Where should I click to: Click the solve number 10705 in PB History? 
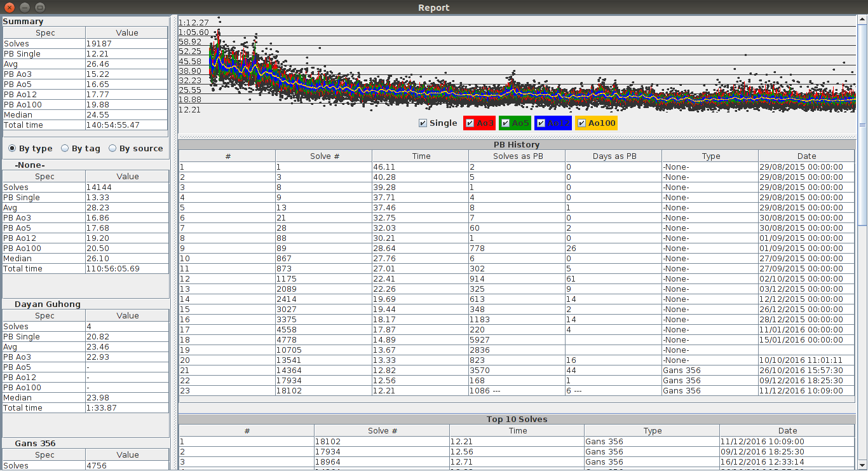click(x=323, y=350)
